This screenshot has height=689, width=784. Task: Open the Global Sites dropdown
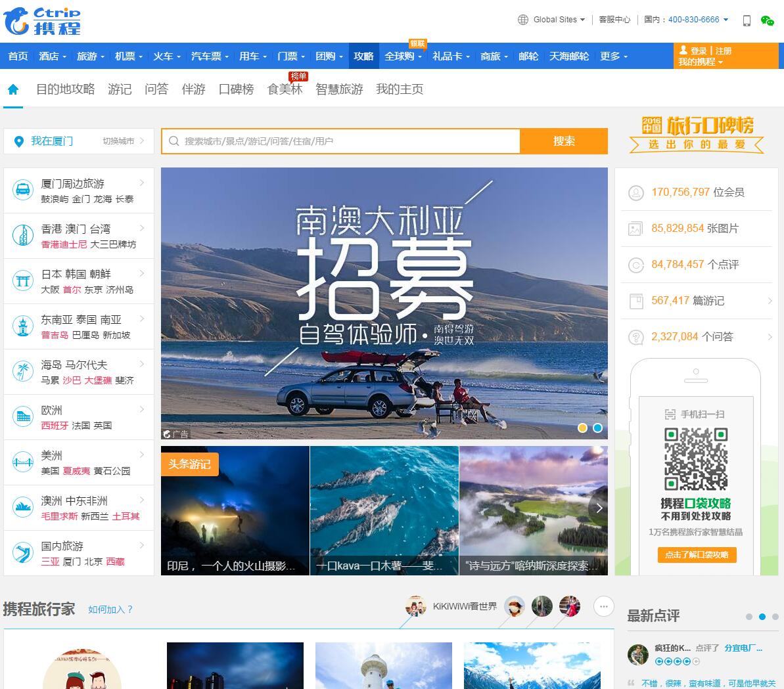[559, 20]
